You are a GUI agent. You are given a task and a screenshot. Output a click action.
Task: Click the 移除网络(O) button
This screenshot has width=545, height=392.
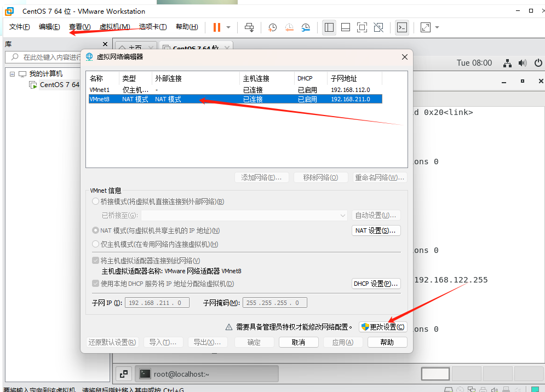320,177
